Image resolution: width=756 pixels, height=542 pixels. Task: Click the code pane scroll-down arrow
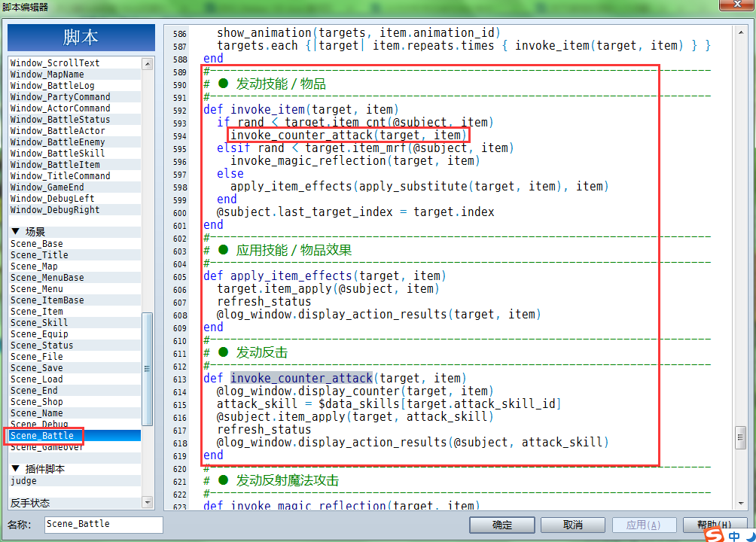click(x=741, y=504)
